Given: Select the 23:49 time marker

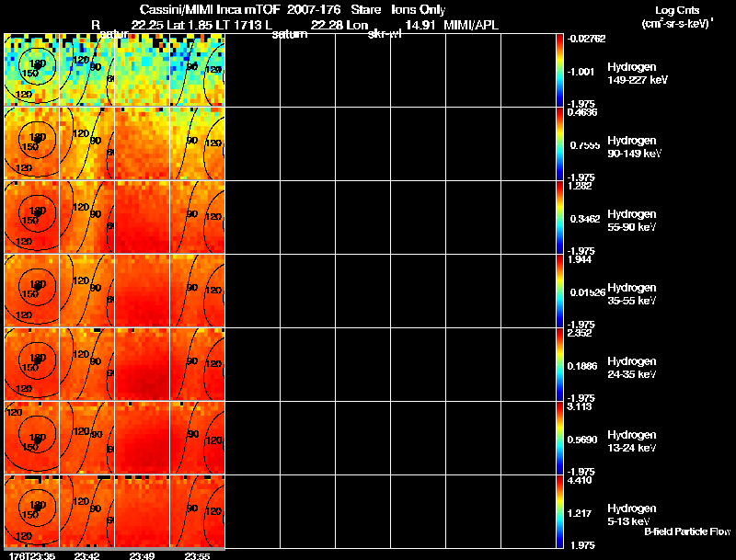Looking at the screenshot, I should coord(142,554).
